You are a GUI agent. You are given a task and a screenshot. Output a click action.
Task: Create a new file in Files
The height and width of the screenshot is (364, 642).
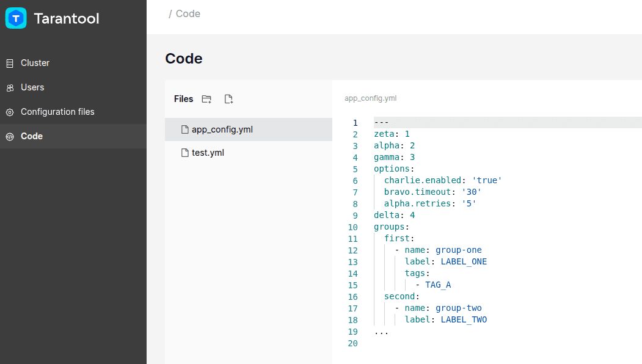[228, 99]
